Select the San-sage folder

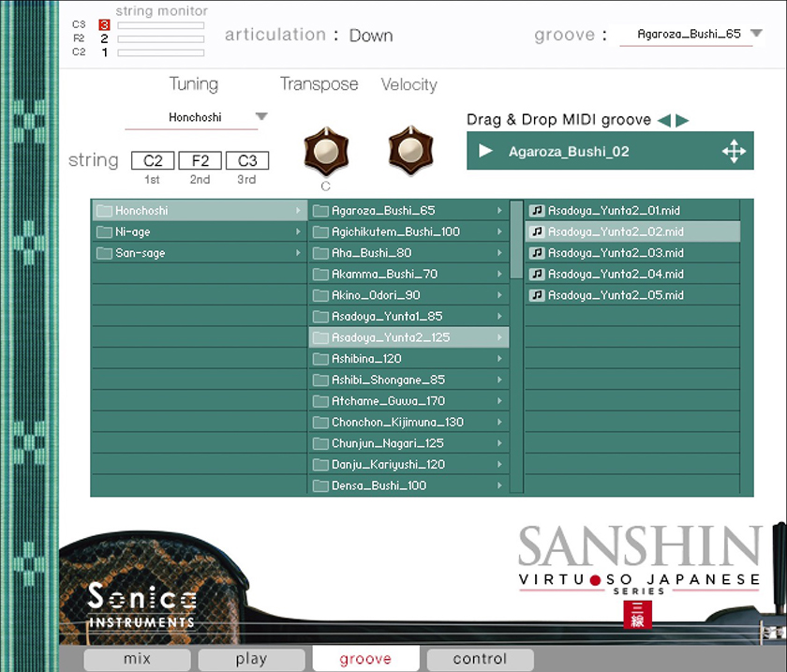200,253
